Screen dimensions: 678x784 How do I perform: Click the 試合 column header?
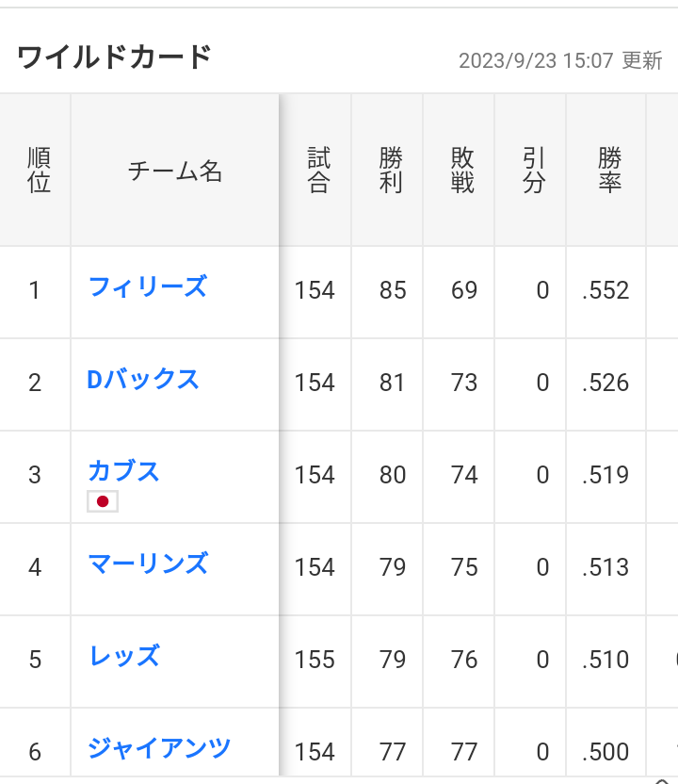point(318,170)
